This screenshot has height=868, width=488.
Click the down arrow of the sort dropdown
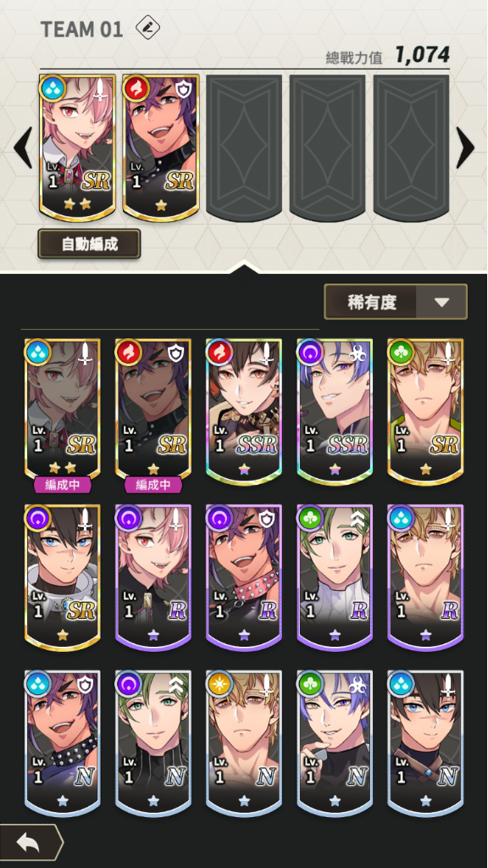point(441,303)
